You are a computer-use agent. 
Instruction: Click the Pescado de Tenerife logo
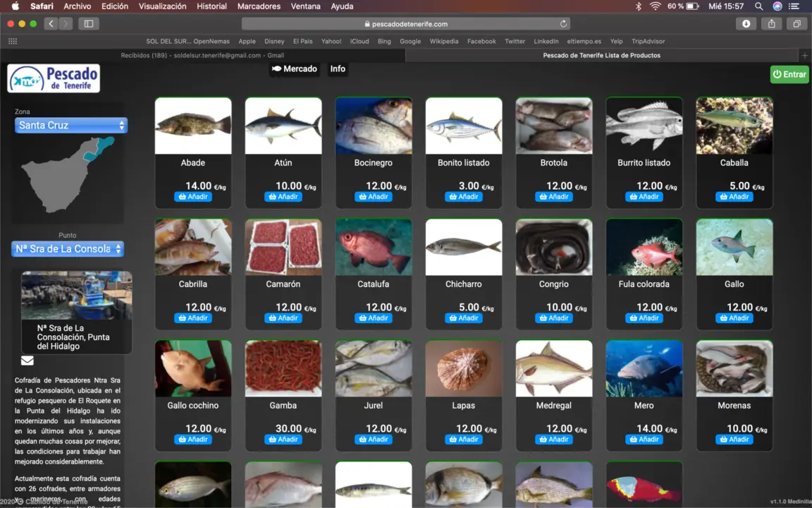(54, 78)
